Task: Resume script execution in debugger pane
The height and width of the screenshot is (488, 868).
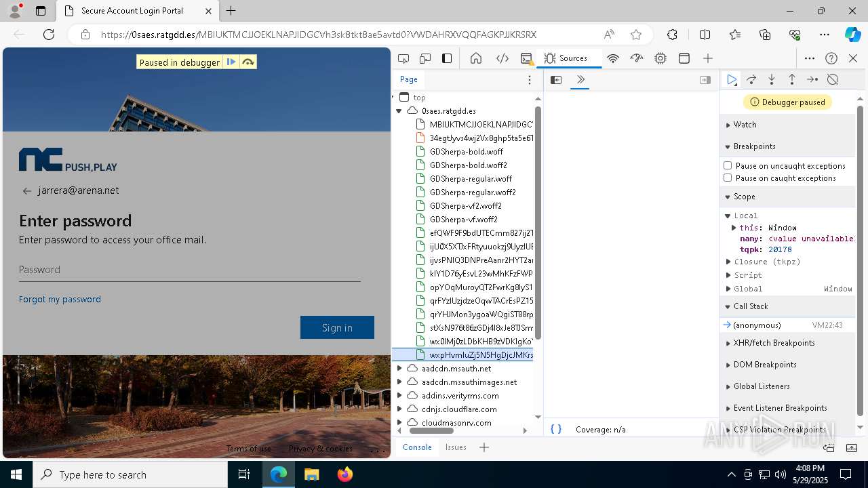Action: (731, 79)
